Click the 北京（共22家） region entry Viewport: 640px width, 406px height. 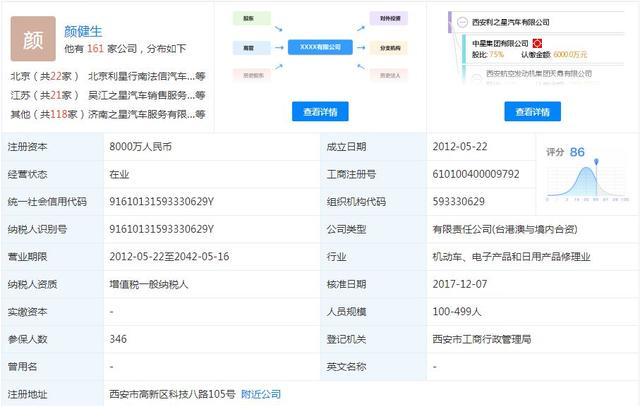(44, 76)
